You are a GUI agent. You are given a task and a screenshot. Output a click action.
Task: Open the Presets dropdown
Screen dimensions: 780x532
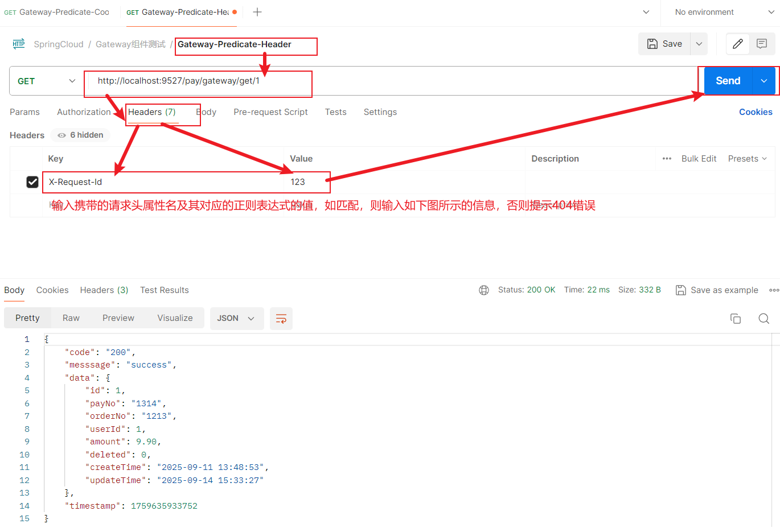coord(748,159)
